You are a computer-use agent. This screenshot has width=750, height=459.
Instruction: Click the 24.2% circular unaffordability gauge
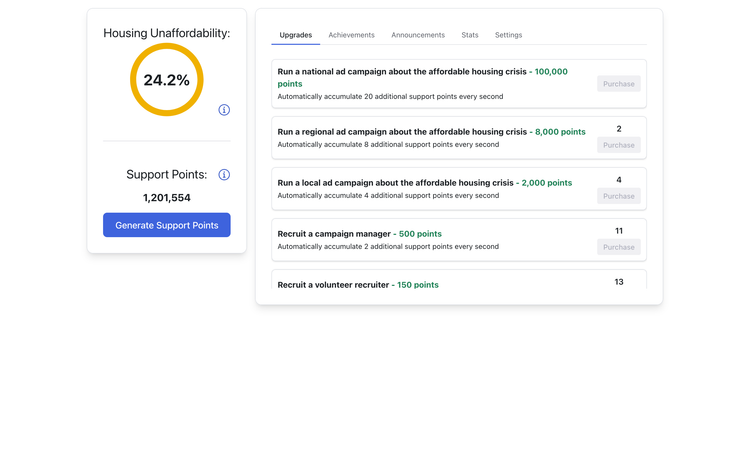point(166,80)
